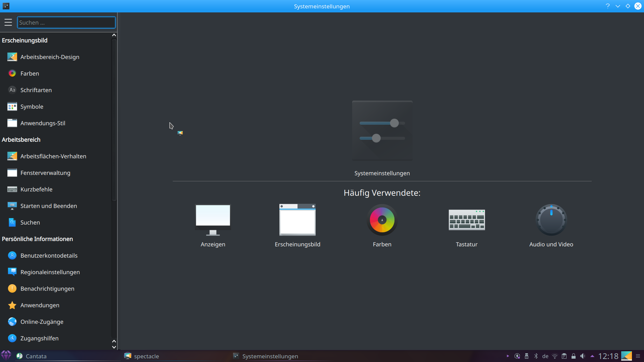Open Arbeitsbereich-Design settings
The height and width of the screenshot is (362, 644).
click(50, 57)
